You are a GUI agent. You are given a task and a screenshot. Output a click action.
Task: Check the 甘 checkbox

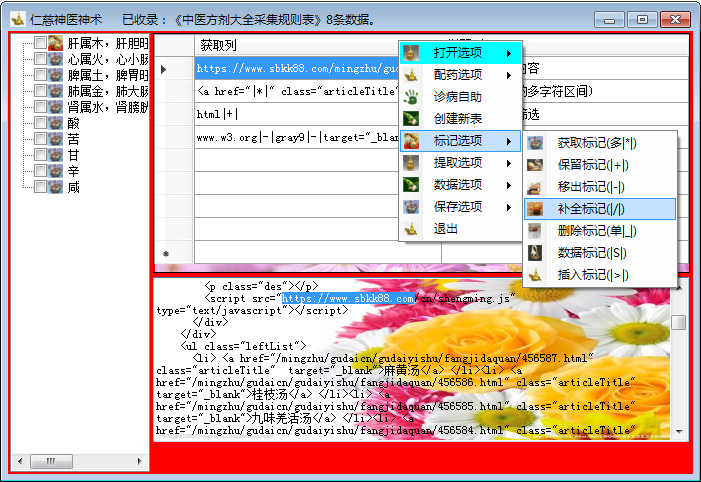tap(40, 155)
